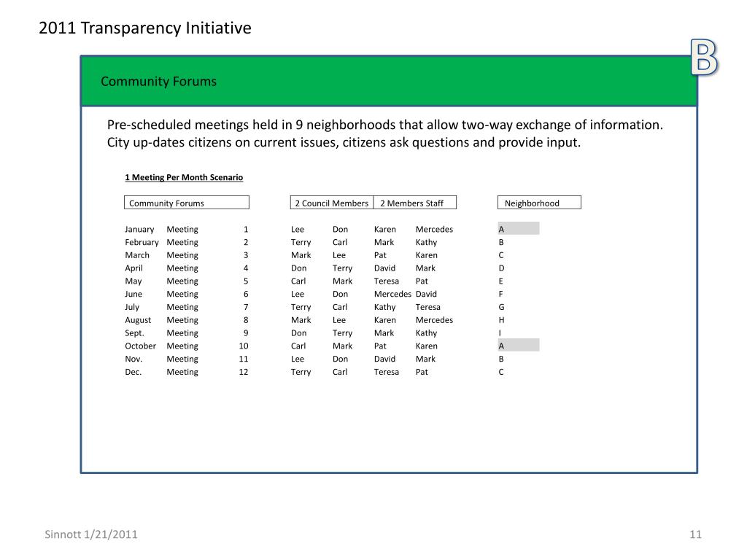Click the 2 Council Members header box
This screenshot has height=560, width=747.
click(332, 203)
